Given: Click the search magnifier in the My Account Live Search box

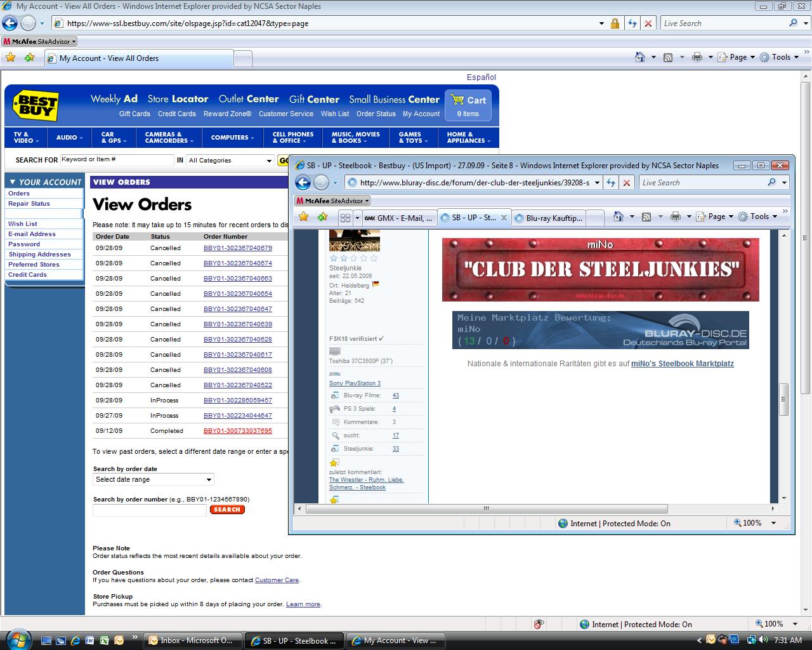Looking at the screenshot, I should pos(793,23).
